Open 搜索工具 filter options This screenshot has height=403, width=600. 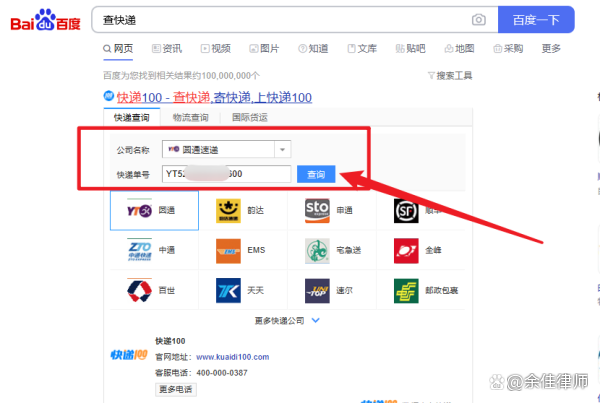(x=450, y=76)
